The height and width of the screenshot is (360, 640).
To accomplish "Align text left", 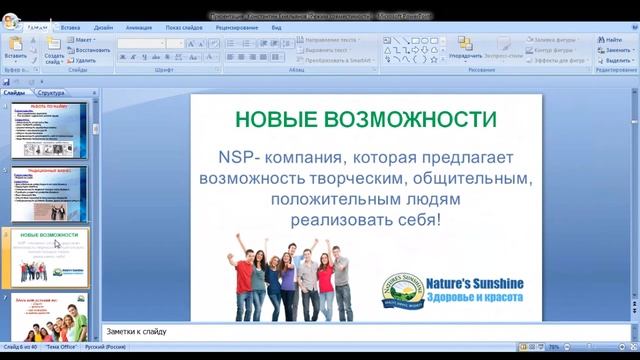I will point(231,57).
